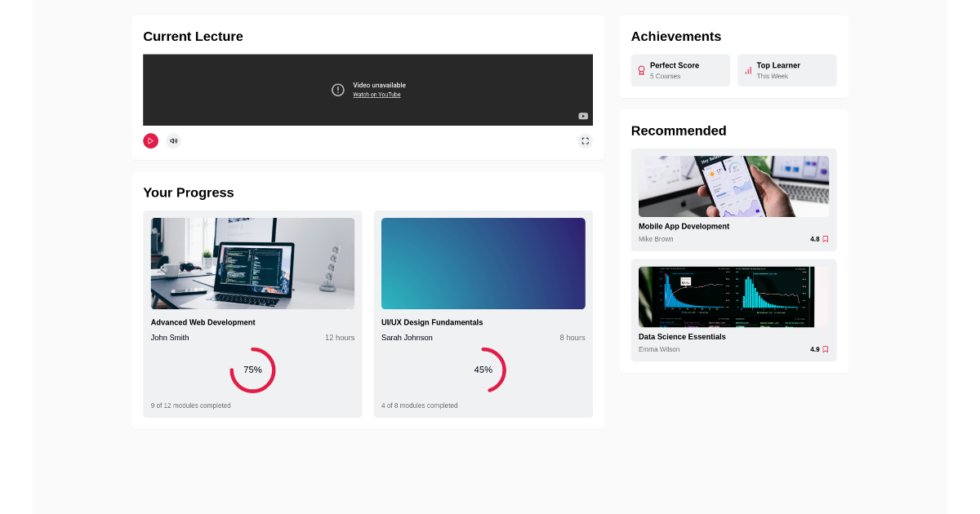This screenshot has height=514, width=980.
Task: Click the Top Learner achievement card
Action: tap(786, 70)
